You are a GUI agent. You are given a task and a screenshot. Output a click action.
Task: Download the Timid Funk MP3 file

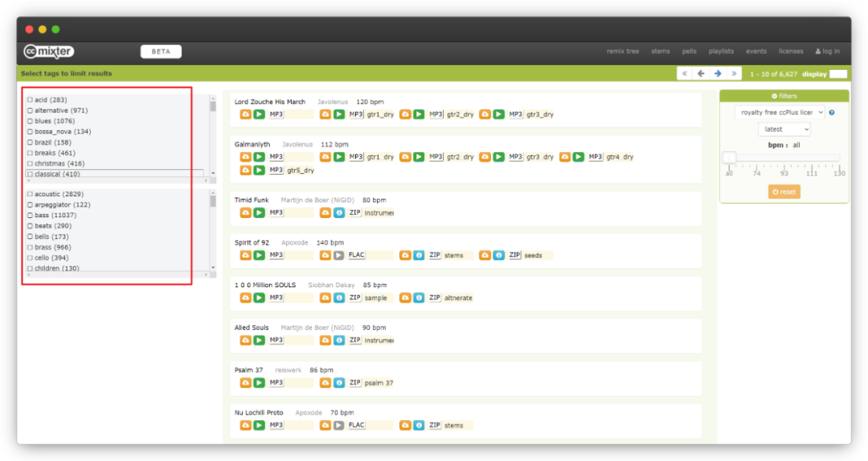click(245, 212)
